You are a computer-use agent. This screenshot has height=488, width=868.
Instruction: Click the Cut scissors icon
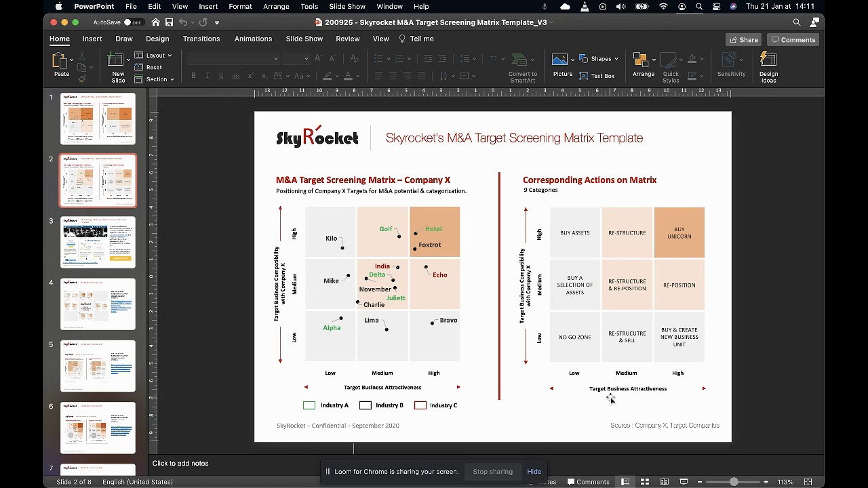[x=81, y=57]
